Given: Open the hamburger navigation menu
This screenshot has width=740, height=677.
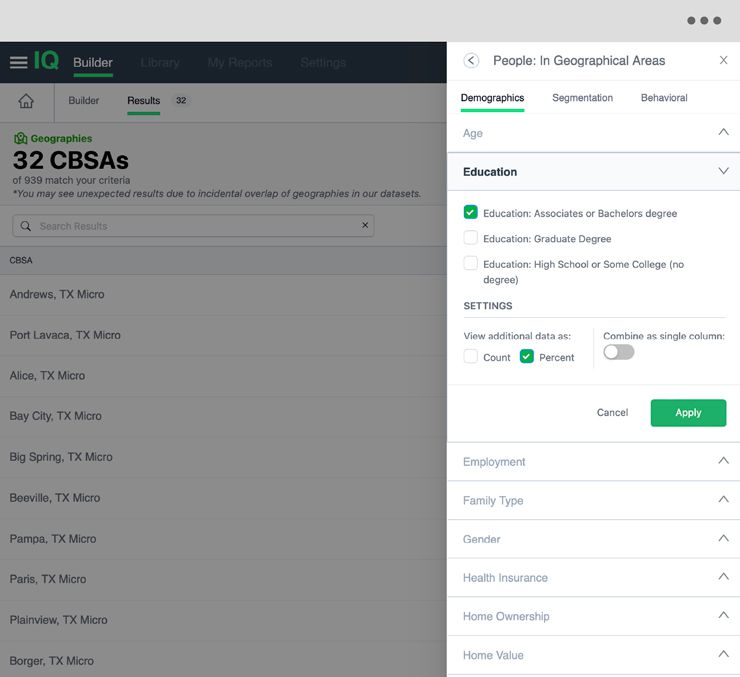Looking at the screenshot, I should pyautogui.click(x=18, y=62).
